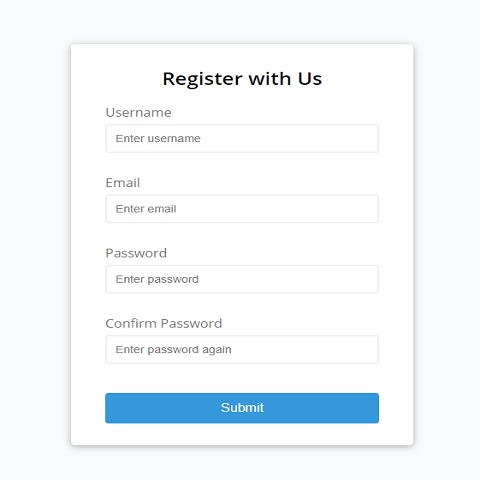Click the "Enter password" placeholder text
This screenshot has height=480, width=480.
click(x=157, y=279)
